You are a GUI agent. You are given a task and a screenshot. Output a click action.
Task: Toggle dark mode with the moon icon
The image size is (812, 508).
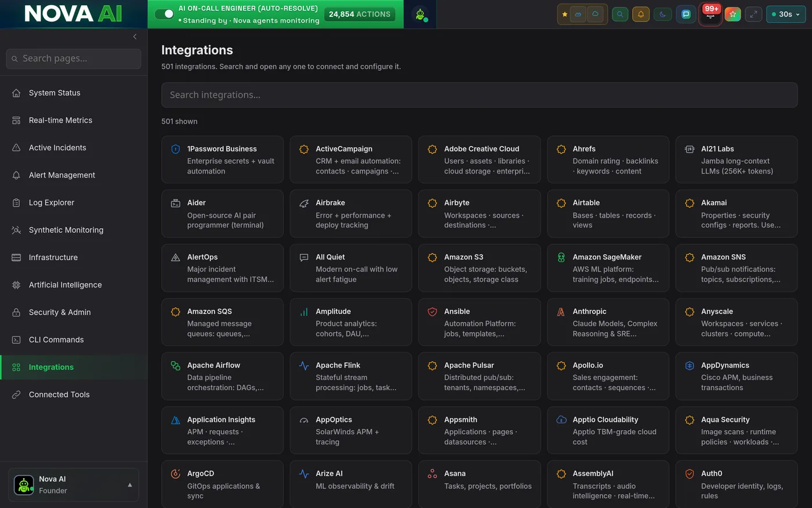point(663,15)
